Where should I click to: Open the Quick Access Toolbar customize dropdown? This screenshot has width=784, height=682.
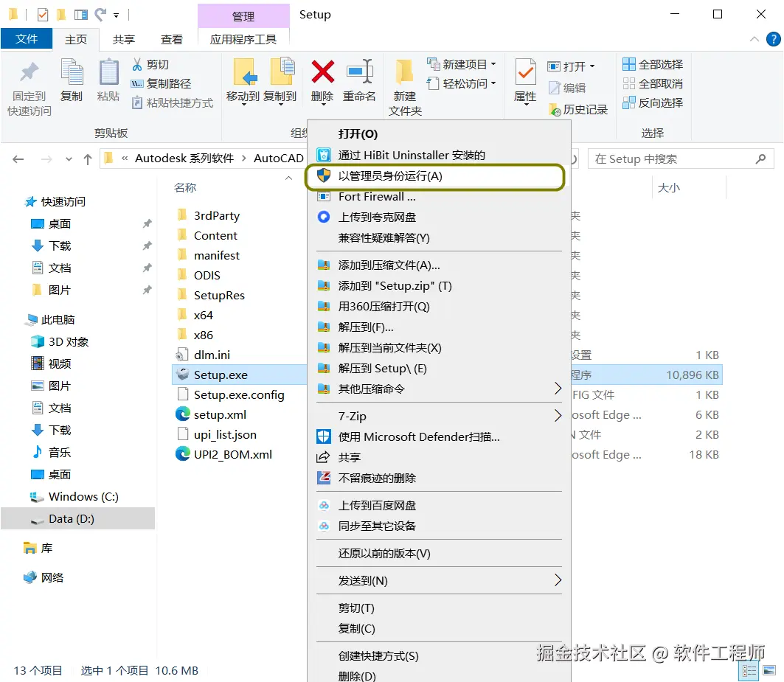click(116, 15)
